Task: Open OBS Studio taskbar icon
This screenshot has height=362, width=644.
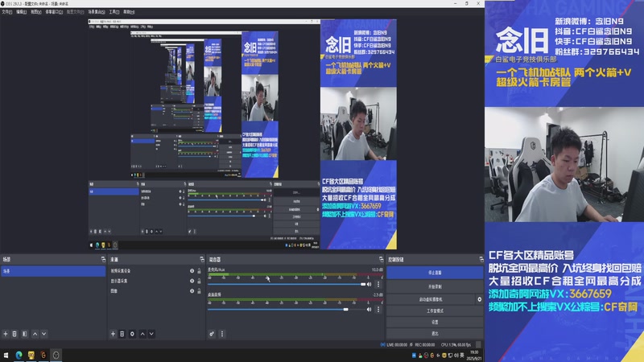Action: (56, 355)
